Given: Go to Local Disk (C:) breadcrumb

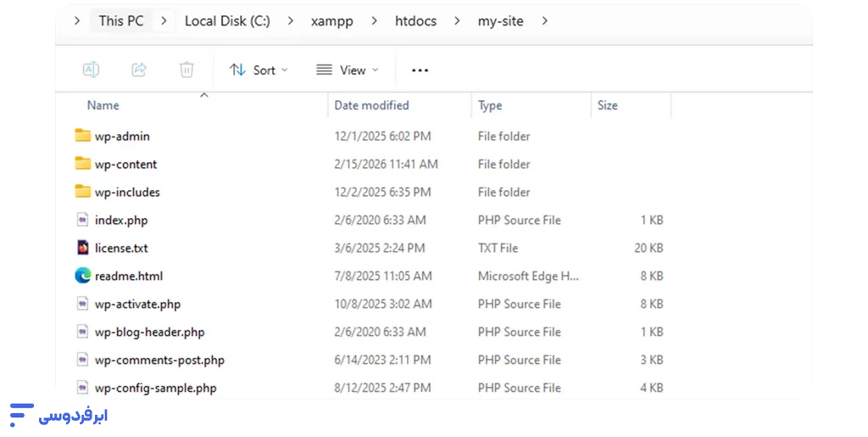Looking at the screenshot, I should click(227, 21).
